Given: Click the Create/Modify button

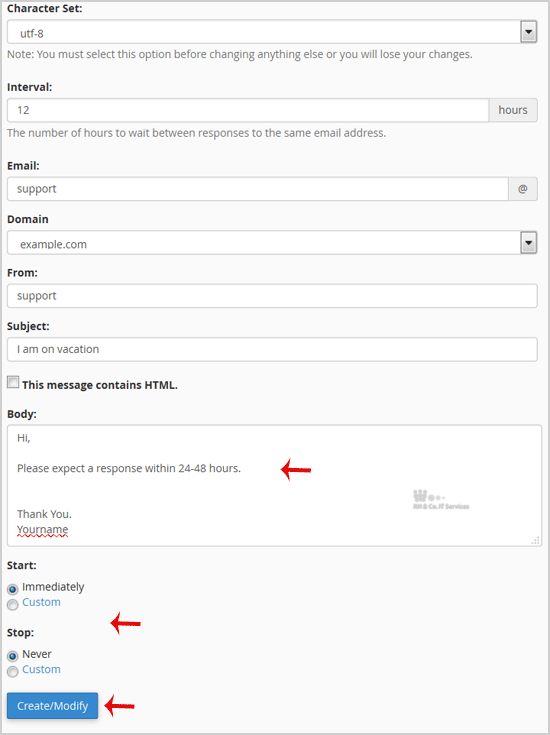Looking at the screenshot, I should 53,705.
